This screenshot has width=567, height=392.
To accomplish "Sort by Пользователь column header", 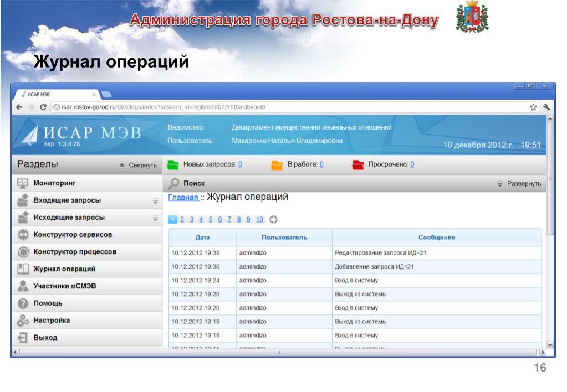I will (284, 238).
